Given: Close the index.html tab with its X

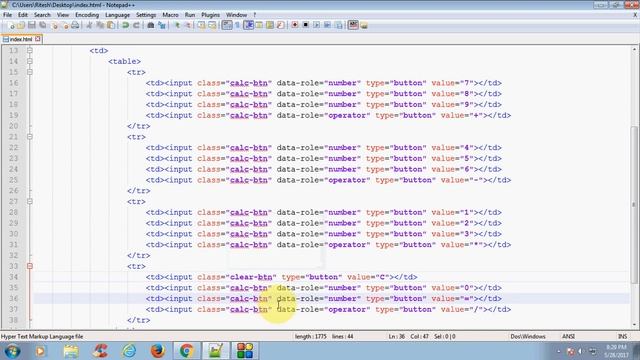Looking at the screenshot, I should click(38, 39).
